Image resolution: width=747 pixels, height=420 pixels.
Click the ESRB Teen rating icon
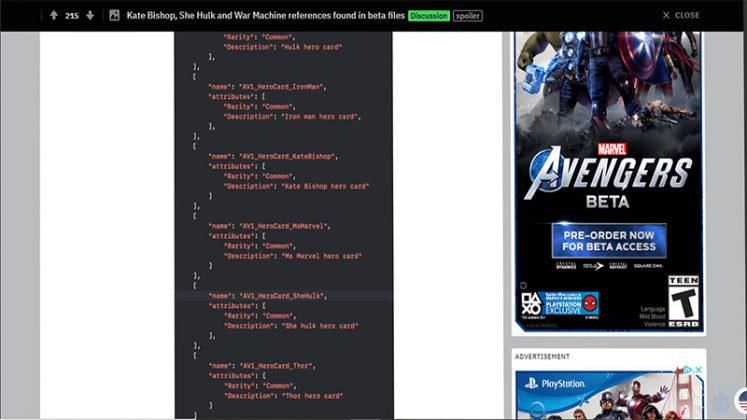click(683, 301)
